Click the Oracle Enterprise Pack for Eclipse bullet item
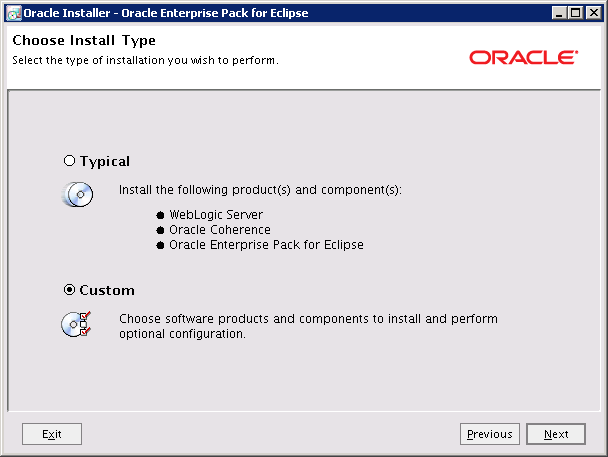Screen dimensions: 608x457 point(266,245)
